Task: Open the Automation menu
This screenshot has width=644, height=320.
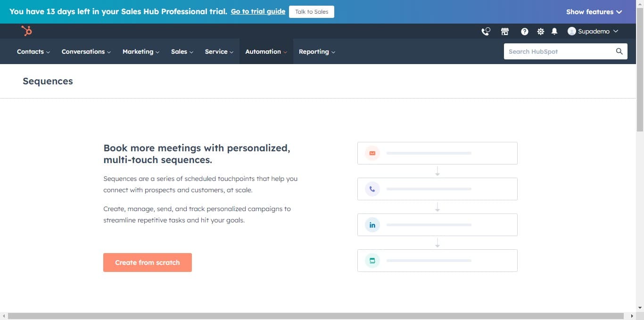Action: (266, 52)
